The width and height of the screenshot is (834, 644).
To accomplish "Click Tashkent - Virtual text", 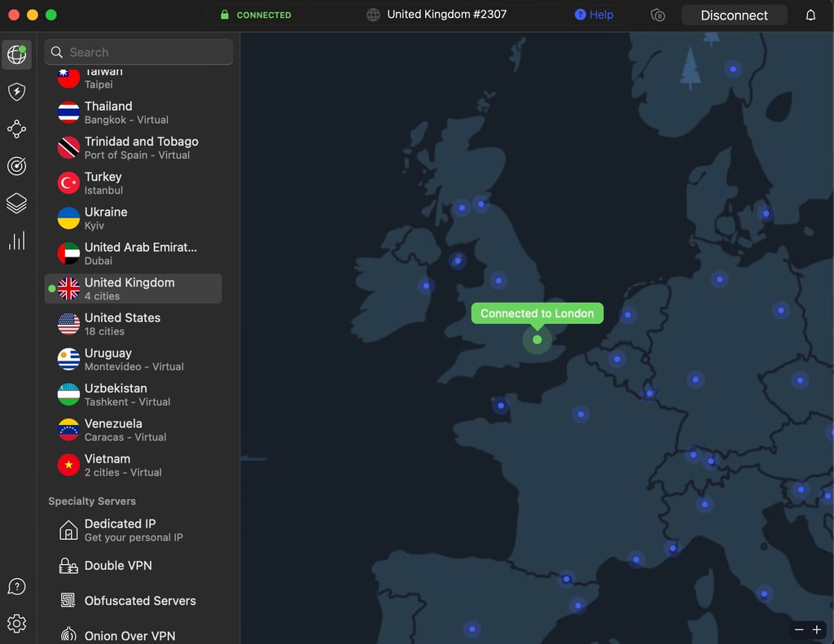I will click(128, 401).
